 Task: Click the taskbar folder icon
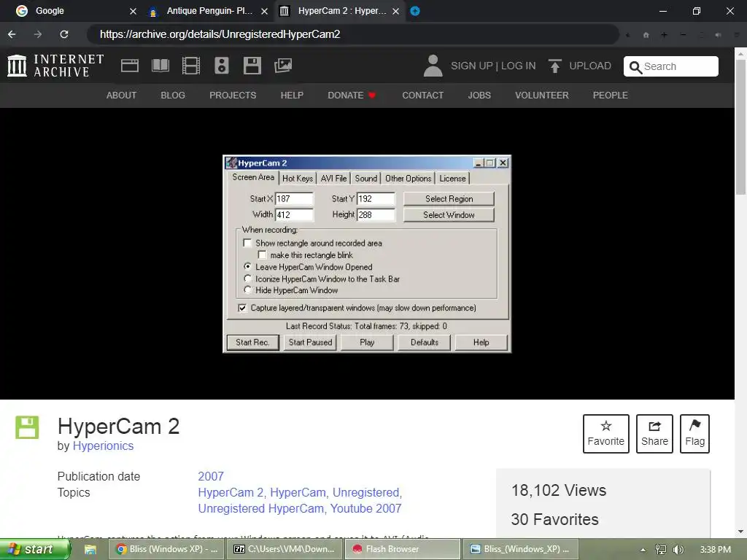(x=90, y=549)
